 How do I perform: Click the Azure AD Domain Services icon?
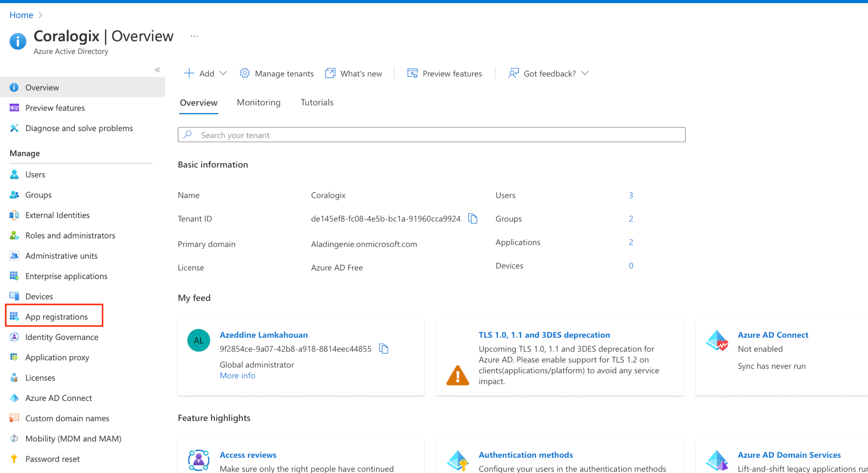tap(717, 460)
